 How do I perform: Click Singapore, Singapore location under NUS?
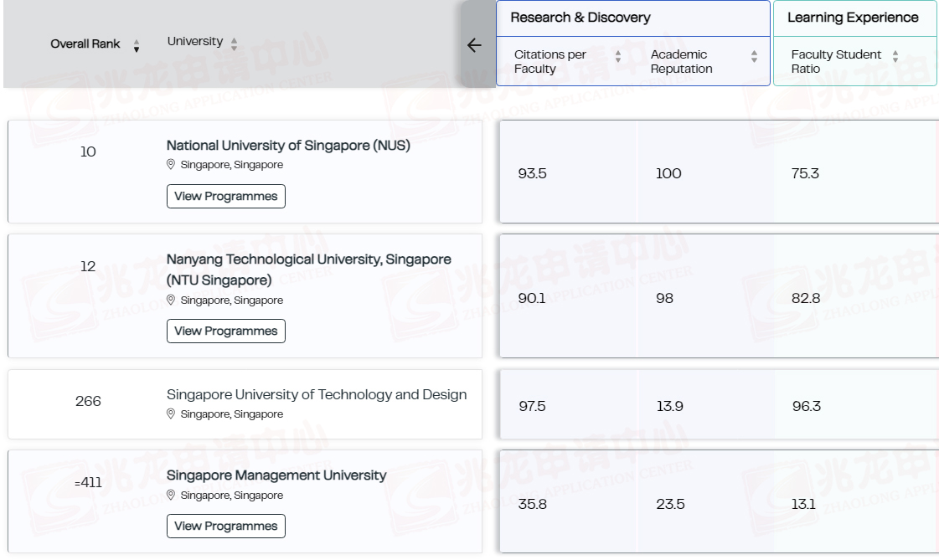click(232, 165)
